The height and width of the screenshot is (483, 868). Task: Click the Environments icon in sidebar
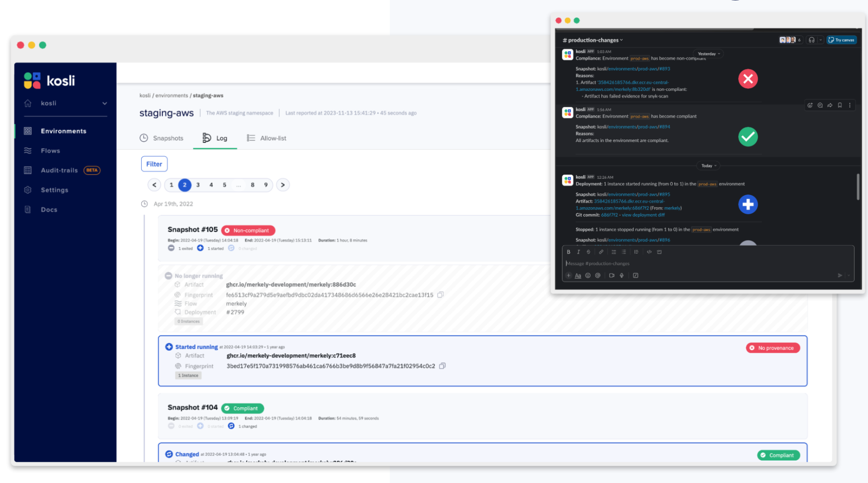click(x=28, y=130)
